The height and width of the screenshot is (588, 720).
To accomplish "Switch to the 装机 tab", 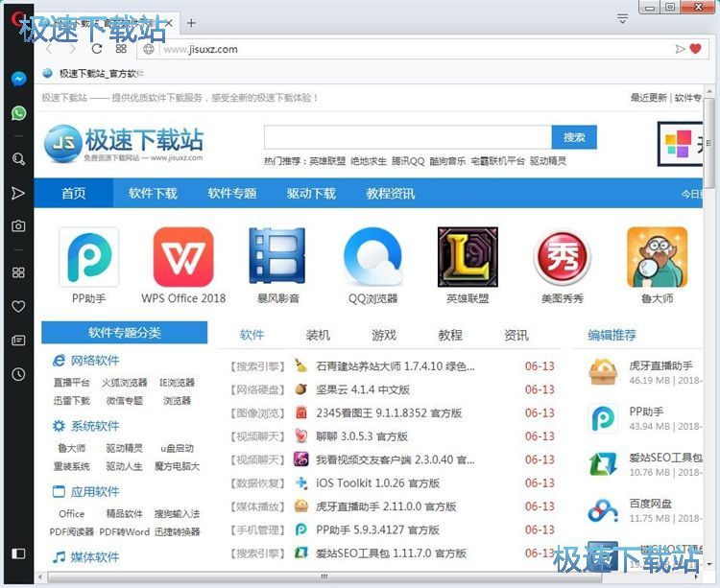I will [x=318, y=335].
